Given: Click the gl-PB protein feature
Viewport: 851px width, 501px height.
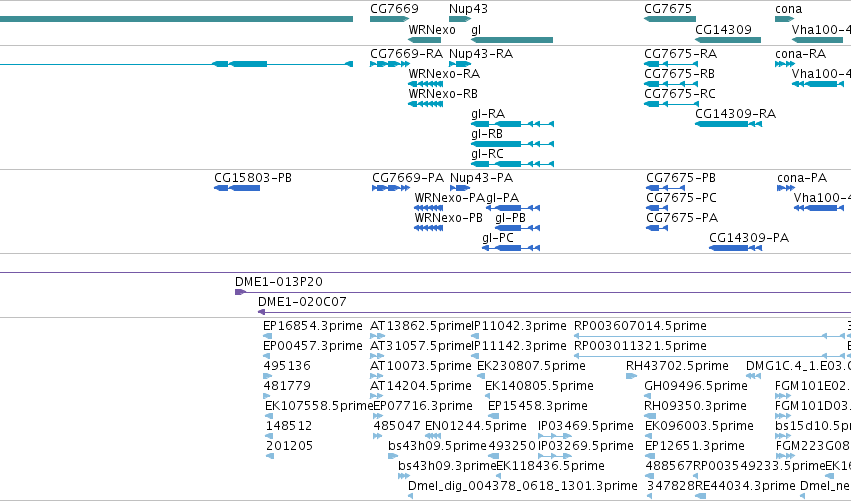Looking at the screenshot, I should (518, 228).
